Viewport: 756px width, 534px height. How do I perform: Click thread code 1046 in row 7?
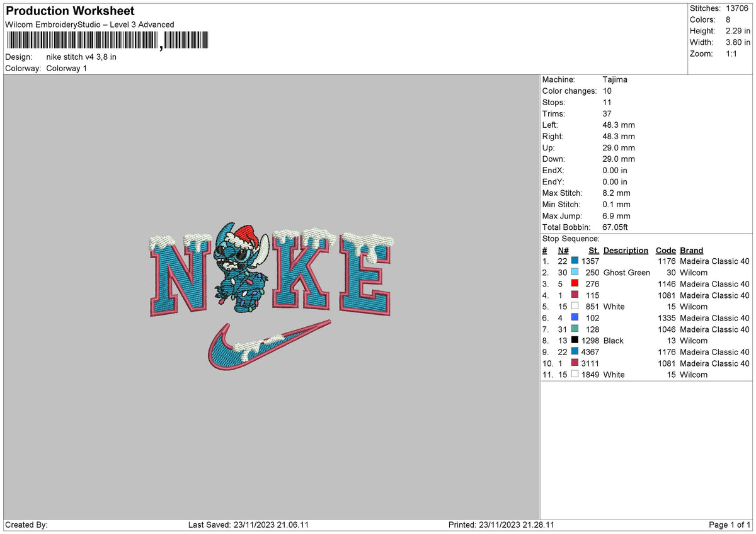click(667, 329)
